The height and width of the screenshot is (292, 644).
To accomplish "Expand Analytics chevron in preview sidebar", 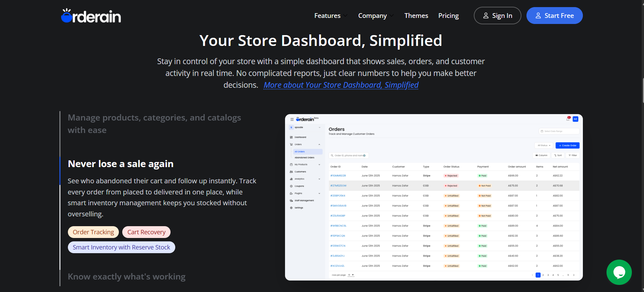I will (x=319, y=179).
